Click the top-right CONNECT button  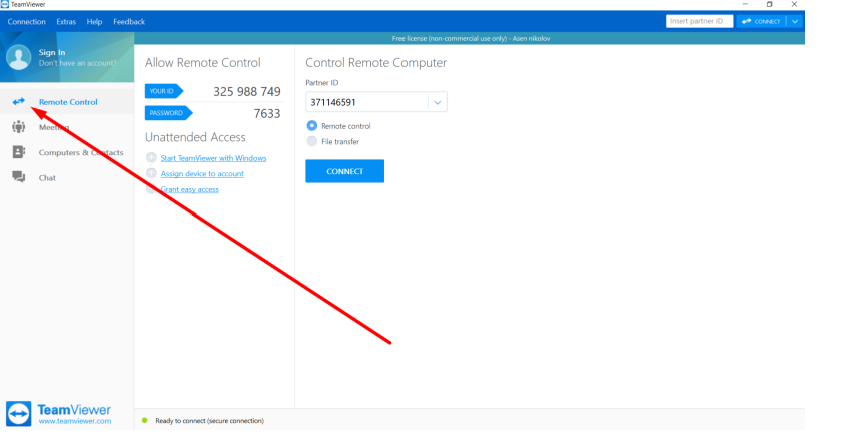click(x=761, y=21)
